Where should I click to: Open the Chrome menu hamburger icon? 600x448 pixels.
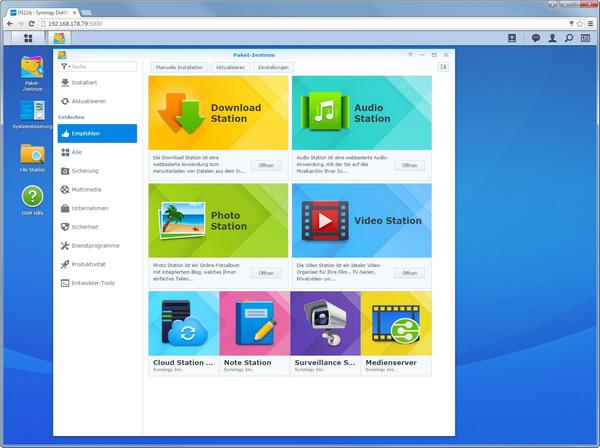coord(591,24)
